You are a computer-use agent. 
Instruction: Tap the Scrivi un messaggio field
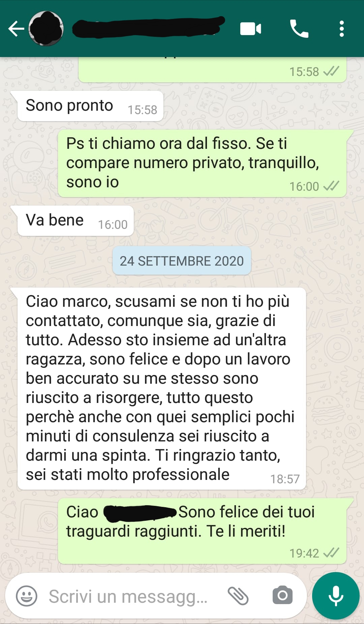(x=128, y=596)
